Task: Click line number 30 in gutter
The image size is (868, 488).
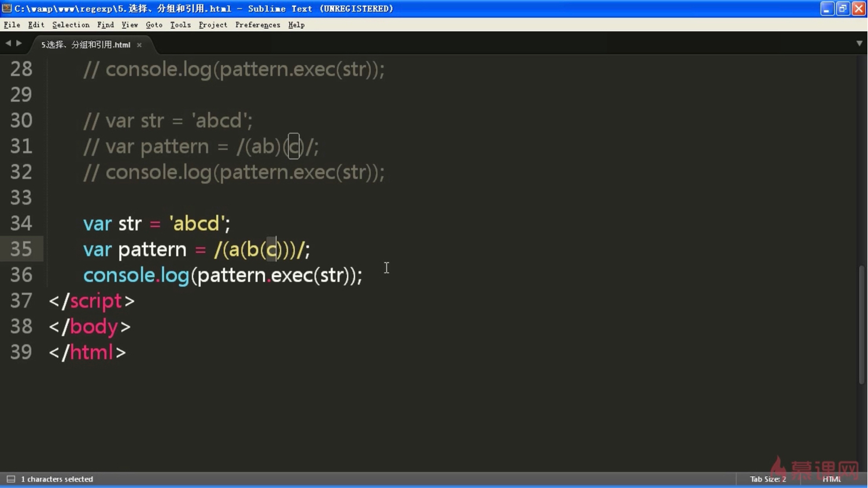Action: point(21,120)
